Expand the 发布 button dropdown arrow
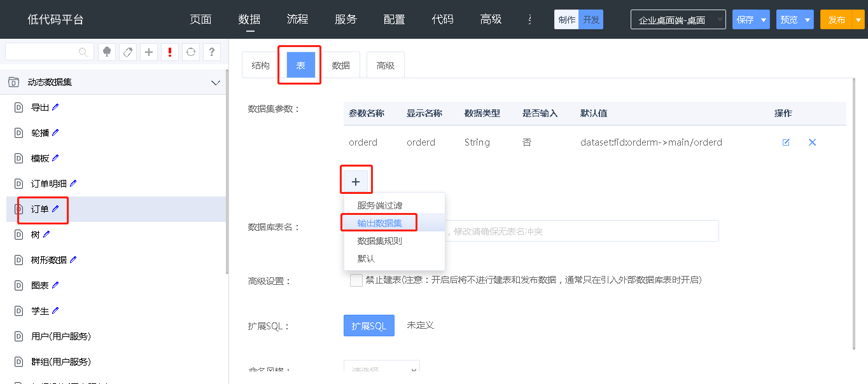This screenshot has width=868, height=384. click(858, 20)
